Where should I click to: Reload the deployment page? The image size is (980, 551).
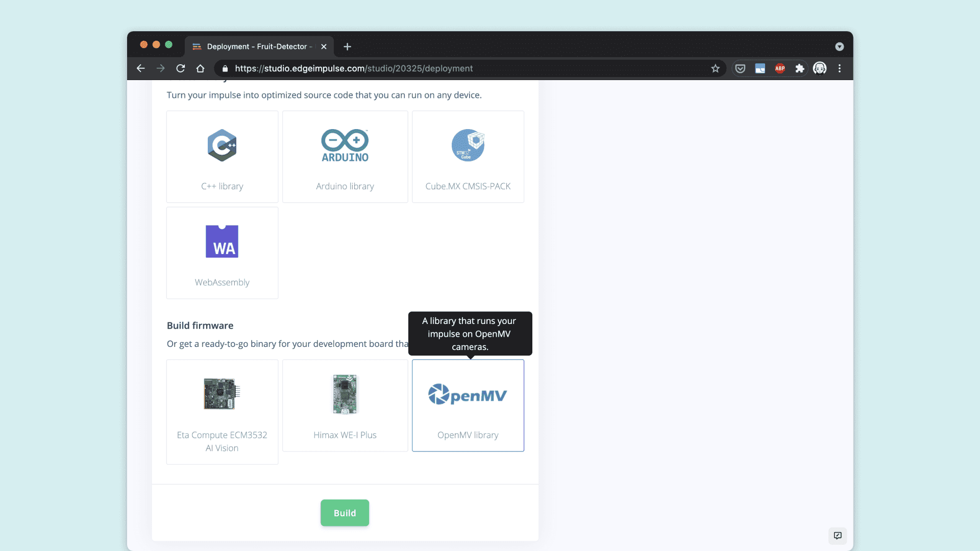[x=181, y=68]
